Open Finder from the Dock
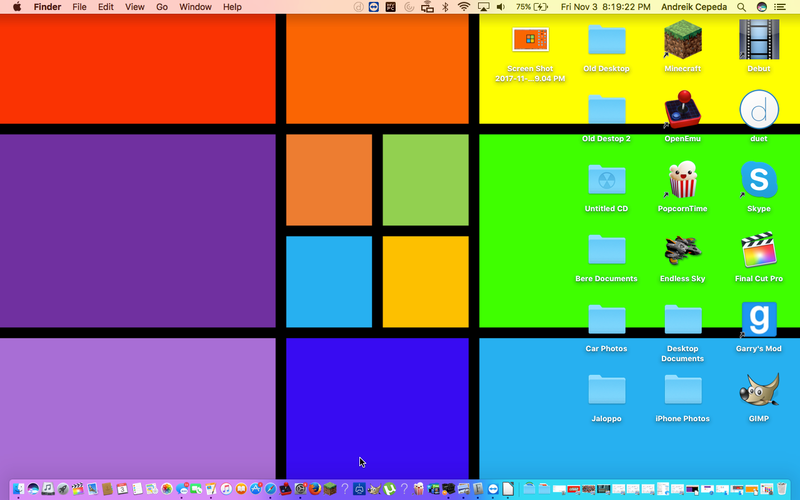Screen dimensions: 800x500 point(18,489)
